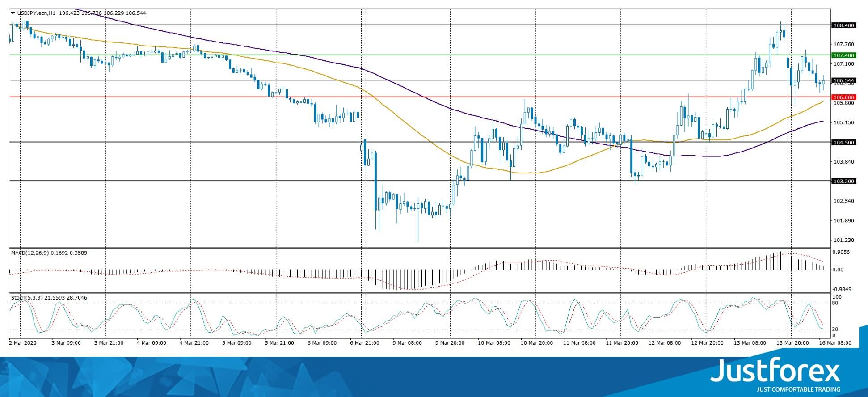Click the Stochastic 20 level value
This screenshot has width=868, height=397.
[835, 329]
